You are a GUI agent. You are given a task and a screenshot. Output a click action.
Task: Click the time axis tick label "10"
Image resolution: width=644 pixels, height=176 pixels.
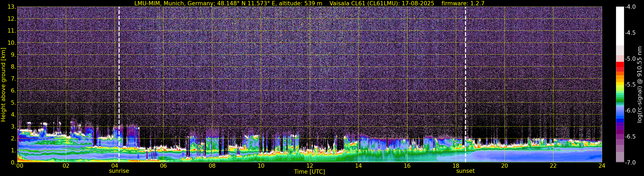(261, 166)
